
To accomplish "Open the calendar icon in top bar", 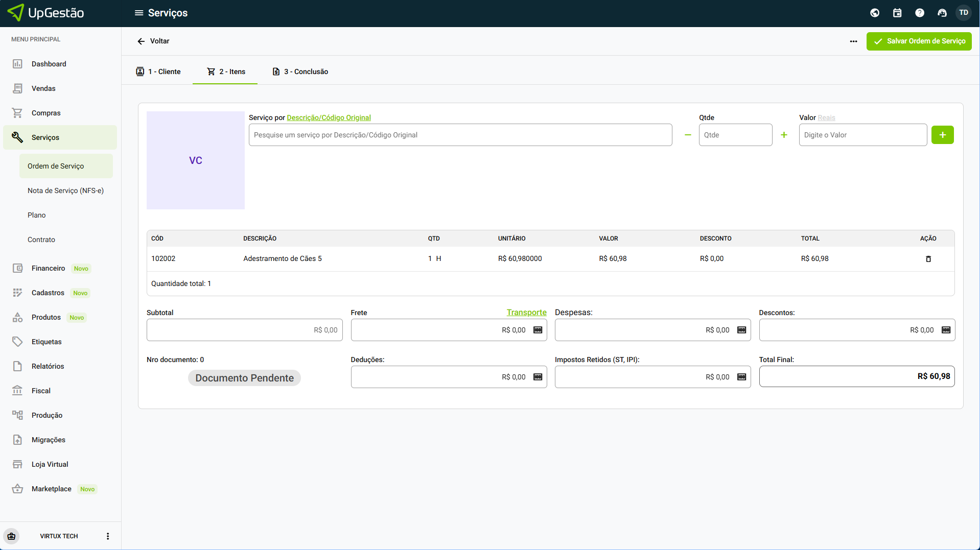I will (x=897, y=13).
